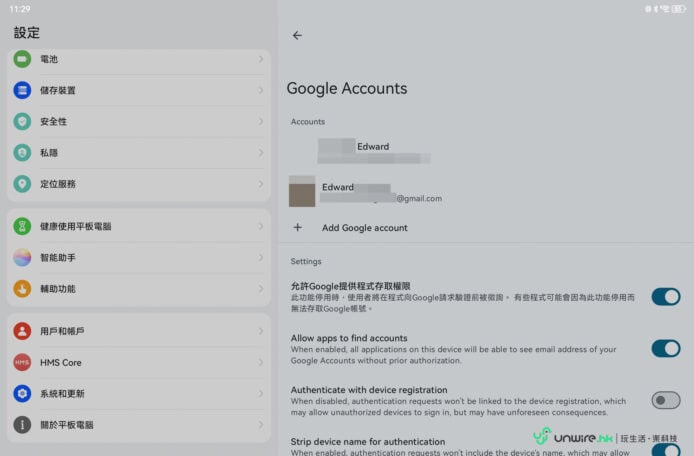Tap the plus icon to add account
This screenshot has height=456, width=694.
(297, 228)
